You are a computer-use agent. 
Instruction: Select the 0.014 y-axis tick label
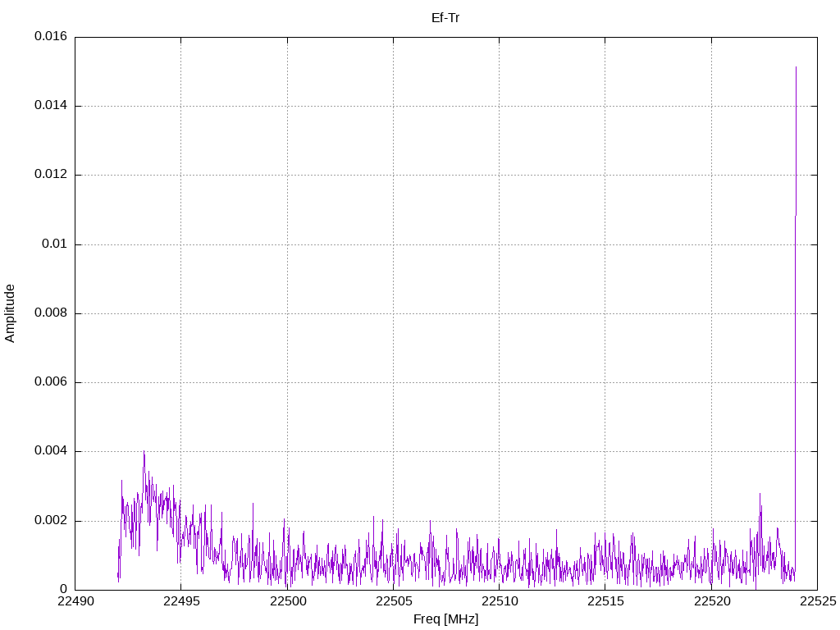[x=51, y=106]
